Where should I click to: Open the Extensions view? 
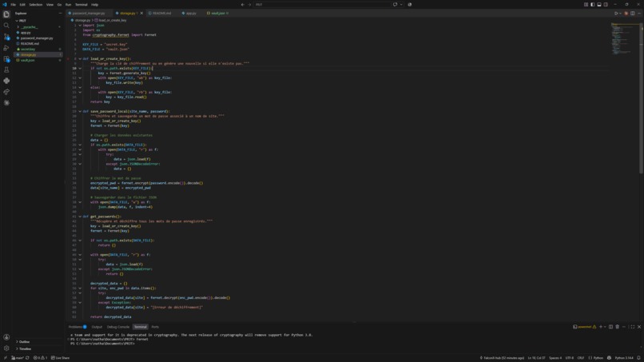pos(6,59)
